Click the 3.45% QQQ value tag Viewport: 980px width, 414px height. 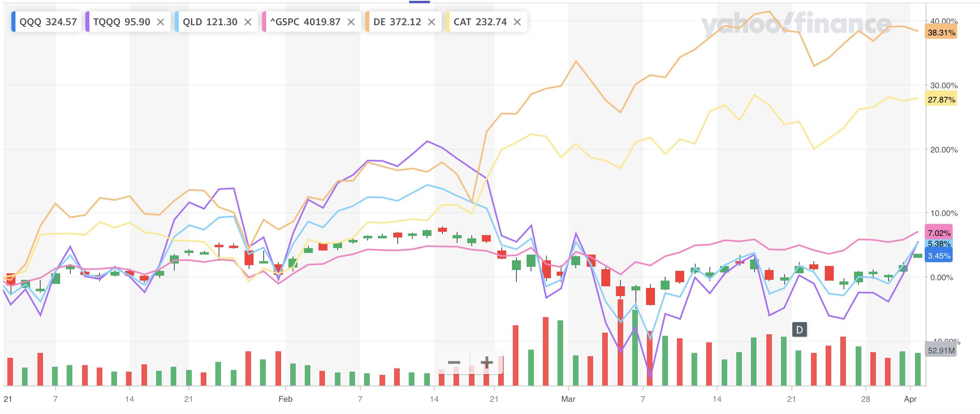(939, 256)
